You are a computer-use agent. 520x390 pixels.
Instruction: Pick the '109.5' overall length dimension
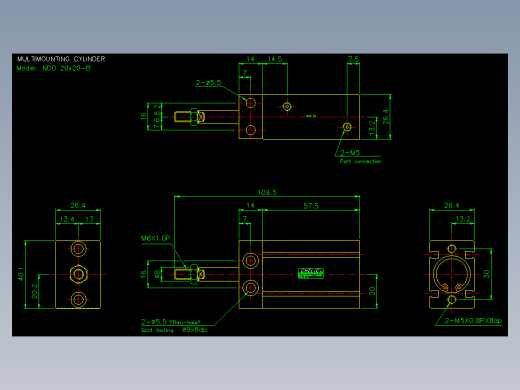point(267,192)
